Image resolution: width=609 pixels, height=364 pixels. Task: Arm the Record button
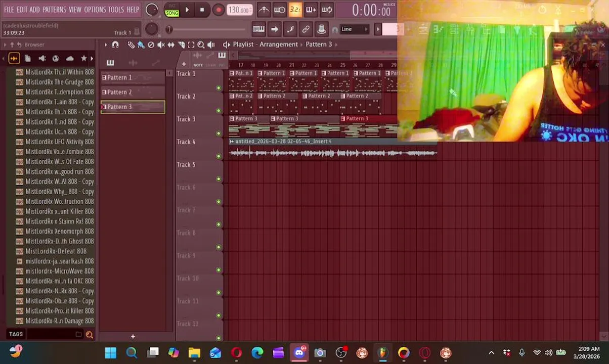click(218, 10)
